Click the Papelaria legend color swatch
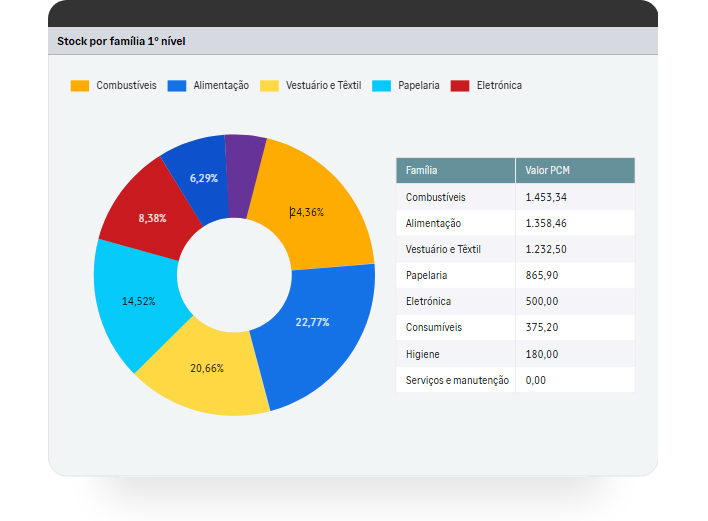The height and width of the screenshot is (521, 708). (381, 86)
